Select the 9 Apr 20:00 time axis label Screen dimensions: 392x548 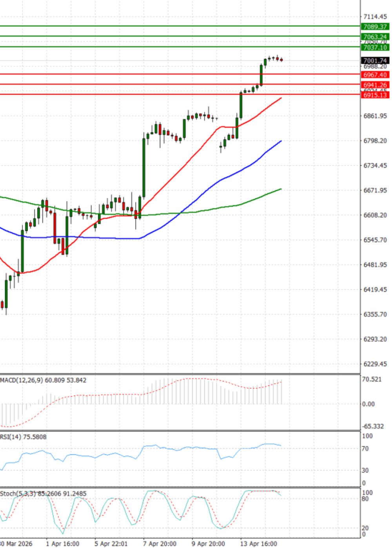(208, 544)
